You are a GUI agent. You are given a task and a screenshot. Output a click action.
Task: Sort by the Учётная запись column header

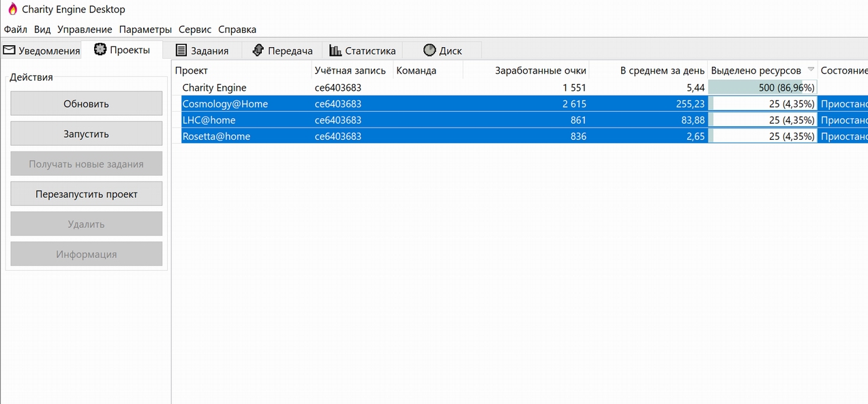(352, 70)
